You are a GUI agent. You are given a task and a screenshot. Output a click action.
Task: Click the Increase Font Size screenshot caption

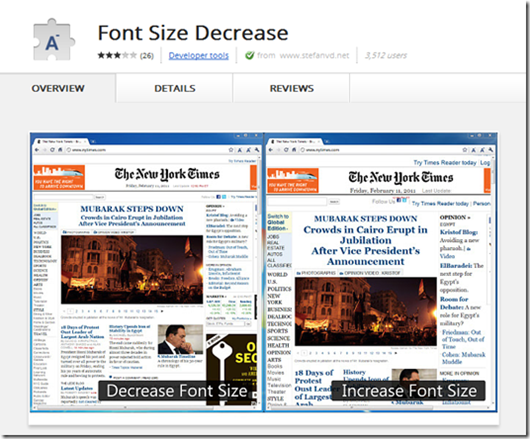click(409, 391)
